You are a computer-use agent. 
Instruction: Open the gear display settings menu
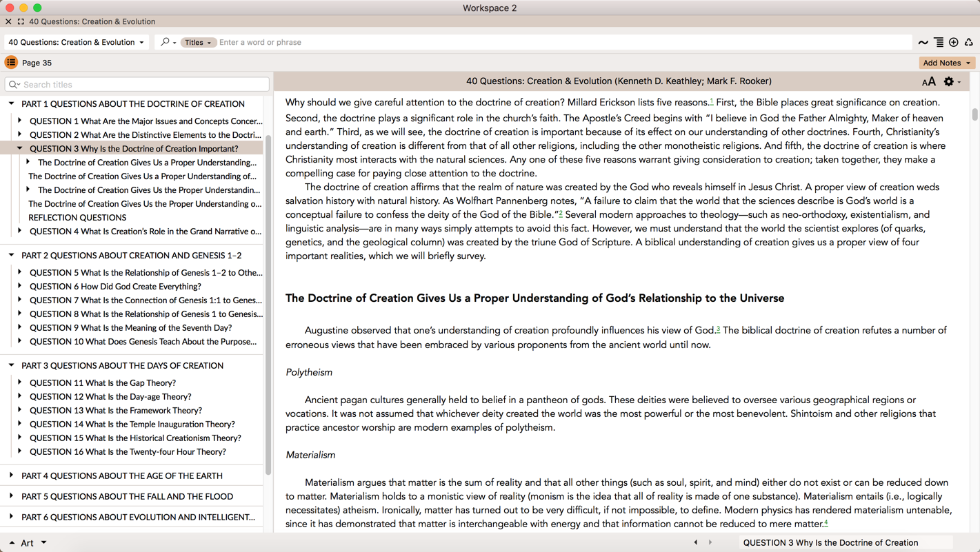(950, 82)
